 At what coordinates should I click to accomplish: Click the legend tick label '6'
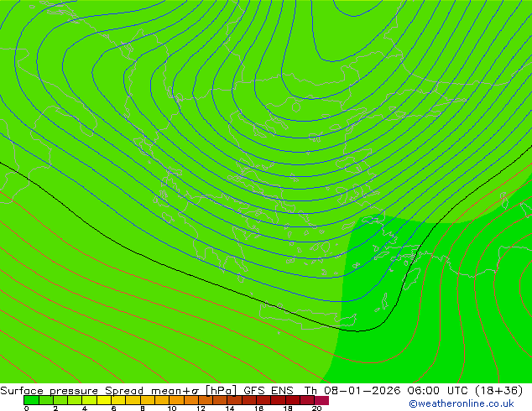[113, 408]
